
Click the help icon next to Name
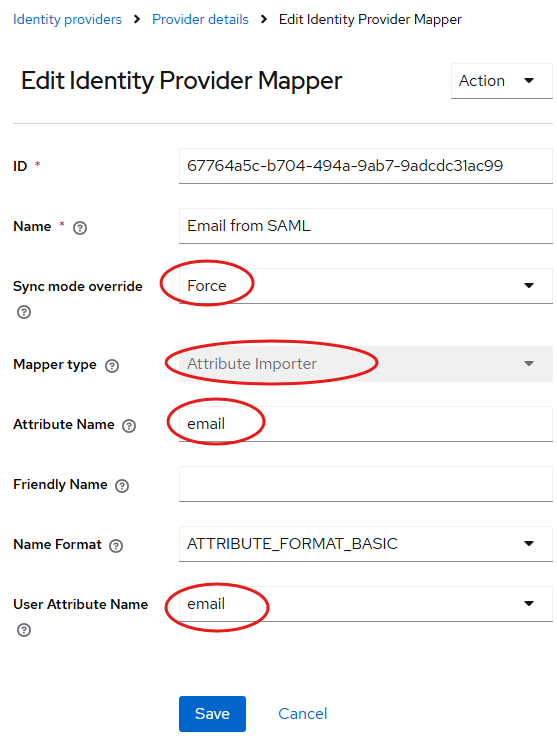[80, 228]
